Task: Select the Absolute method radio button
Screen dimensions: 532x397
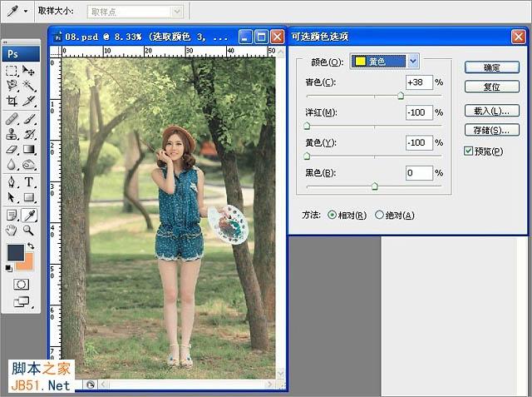Action: click(379, 215)
